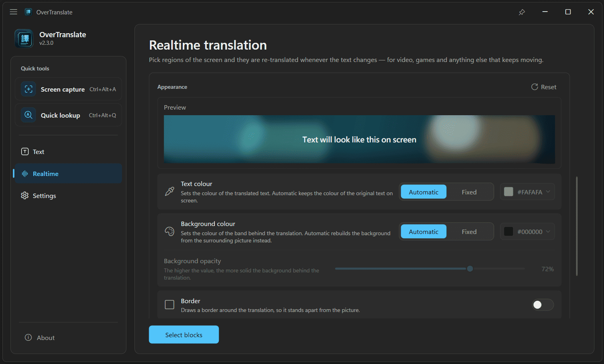Click the preview banner with sample text
Viewport: 604px width, 364px height.
(359, 139)
